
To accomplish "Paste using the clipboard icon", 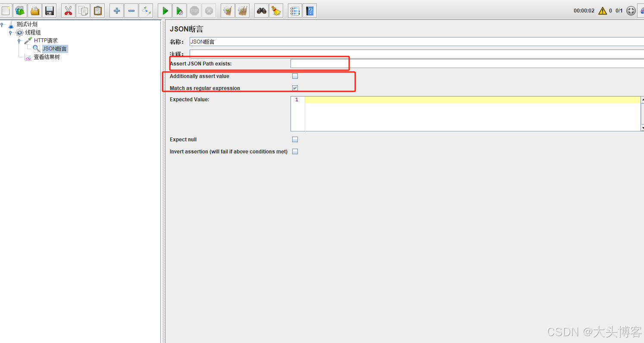I will (x=98, y=10).
